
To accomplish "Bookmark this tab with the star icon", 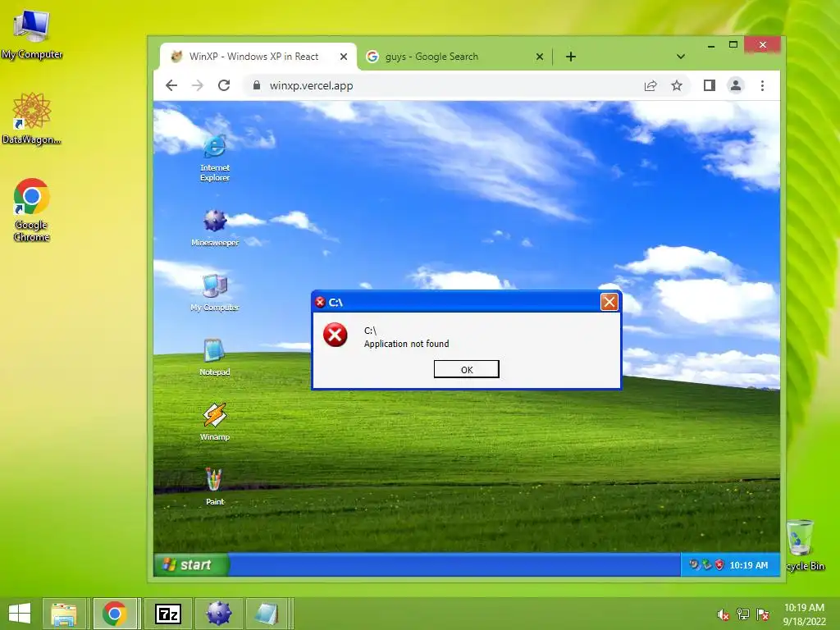I will click(677, 85).
